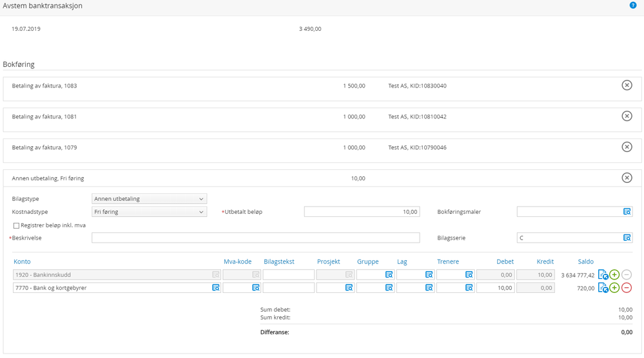Add line after the 7770 row
This screenshot has width=644, height=358.
[x=614, y=288]
